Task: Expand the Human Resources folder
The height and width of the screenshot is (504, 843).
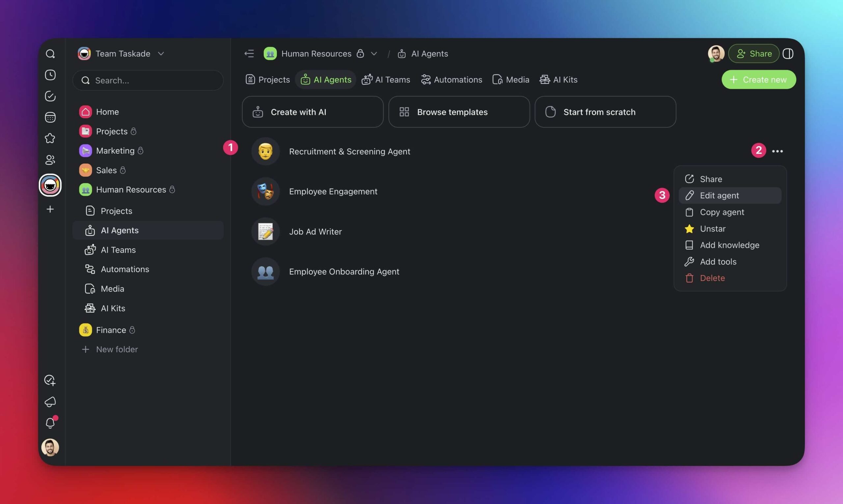Action: pyautogui.click(x=131, y=189)
